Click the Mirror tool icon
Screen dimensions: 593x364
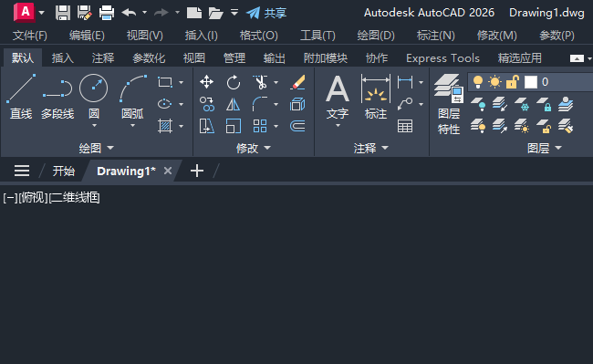234,104
